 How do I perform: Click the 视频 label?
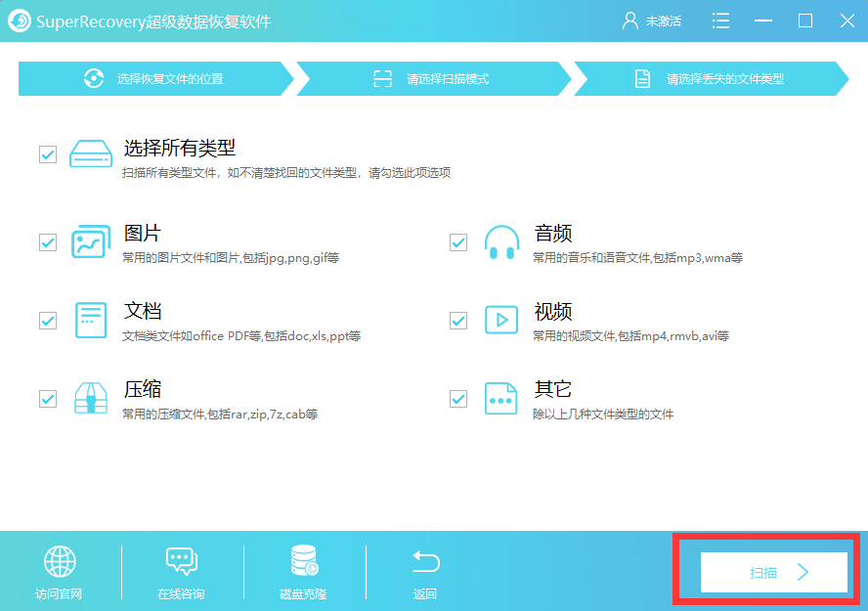[x=553, y=311]
